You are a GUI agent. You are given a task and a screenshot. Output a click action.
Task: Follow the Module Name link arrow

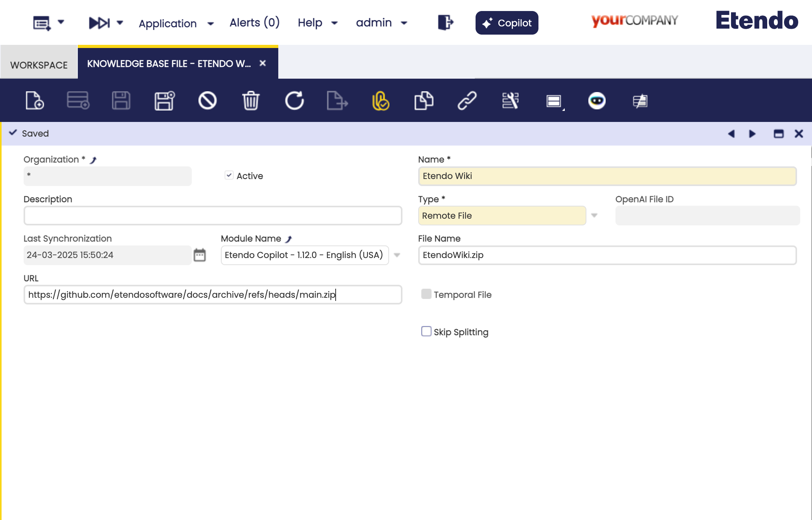coord(288,239)
